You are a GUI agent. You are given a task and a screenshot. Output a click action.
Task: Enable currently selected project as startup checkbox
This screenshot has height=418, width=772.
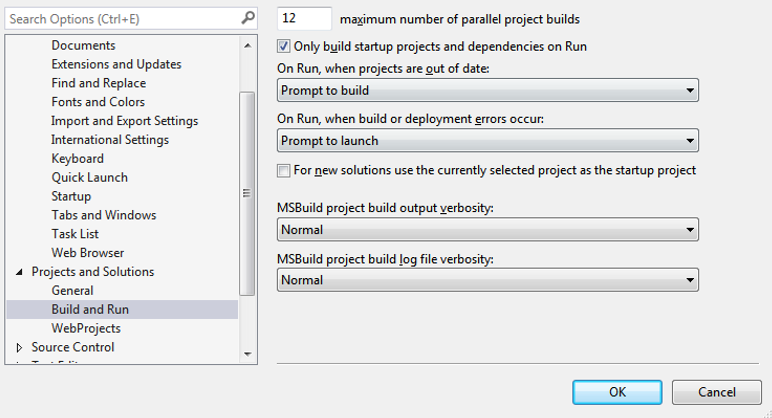pos(284,170)
